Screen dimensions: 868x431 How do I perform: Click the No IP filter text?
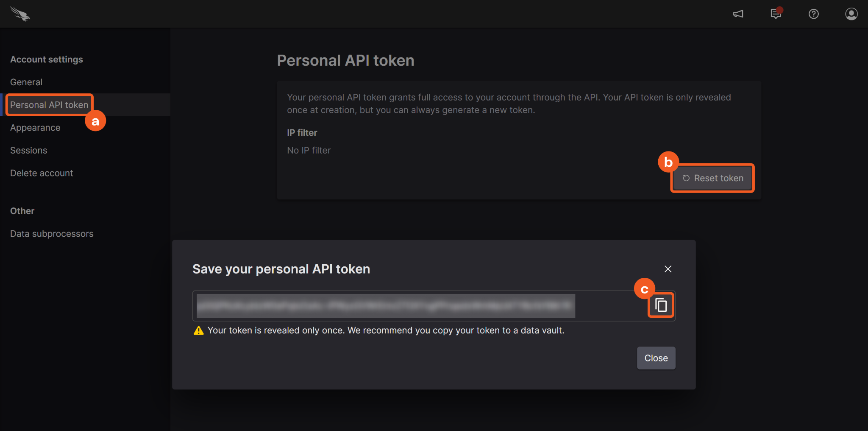309,151
